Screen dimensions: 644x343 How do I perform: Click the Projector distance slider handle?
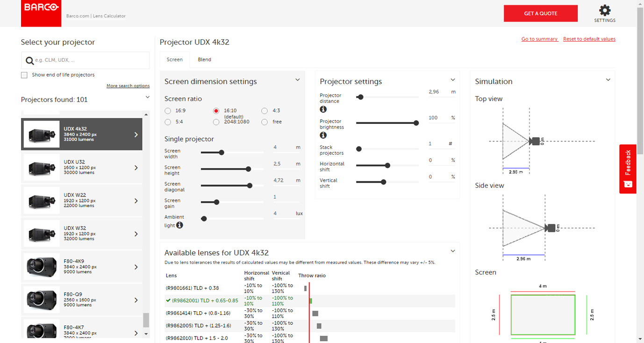click(x=361, y=97)
